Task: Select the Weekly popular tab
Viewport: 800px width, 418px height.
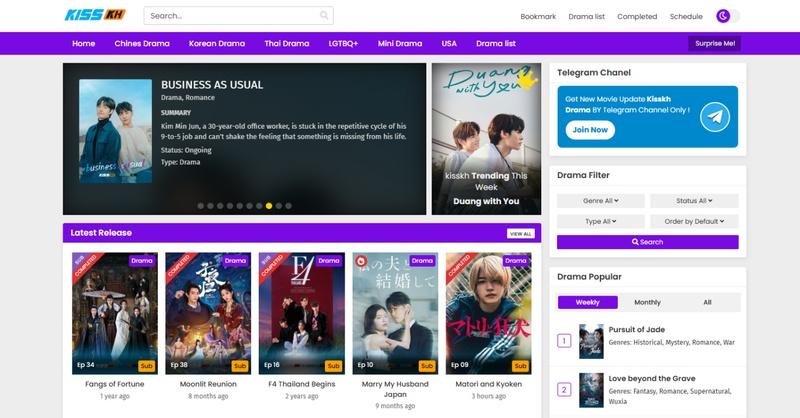Action: (x=588, y=302)
